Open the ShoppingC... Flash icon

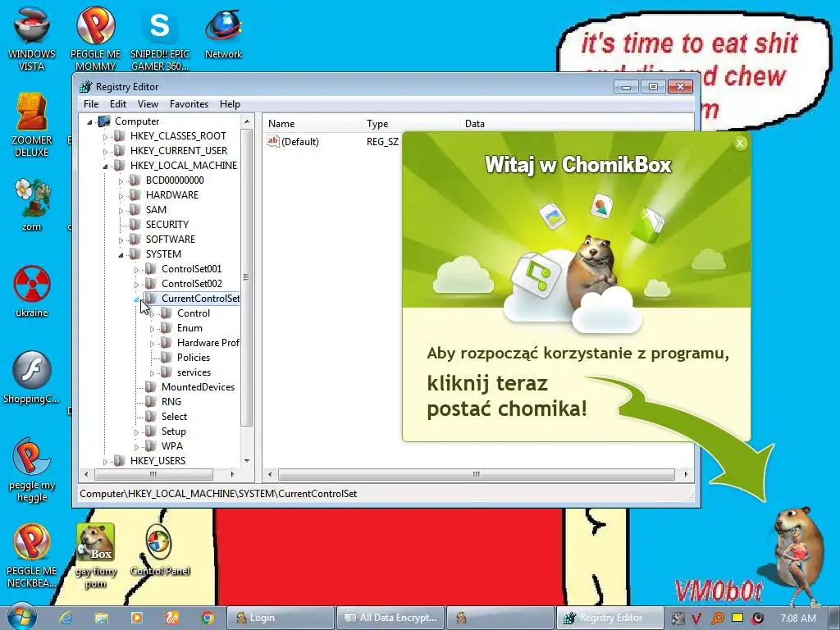(x=32, y=377)
